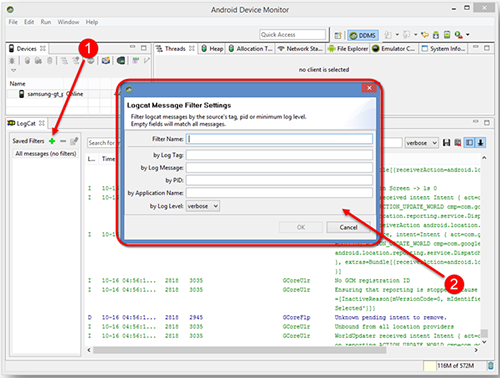
Task: Minimize the Devices panel
Action: [133, 47]
